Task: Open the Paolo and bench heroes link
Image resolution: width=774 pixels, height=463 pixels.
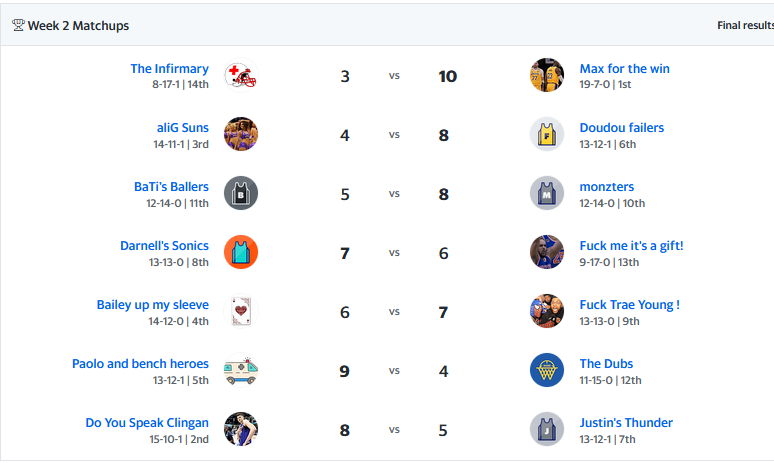Action: [140, 364]
